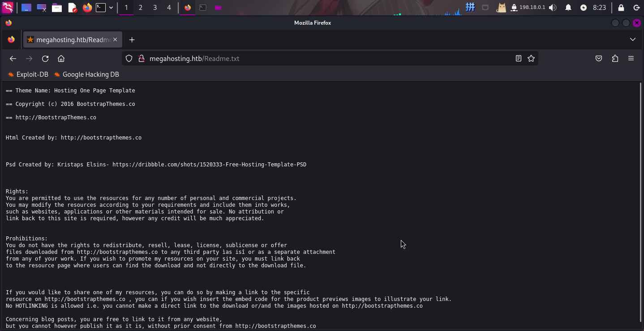Open the Kali applications menu

[x=8, y=7]
